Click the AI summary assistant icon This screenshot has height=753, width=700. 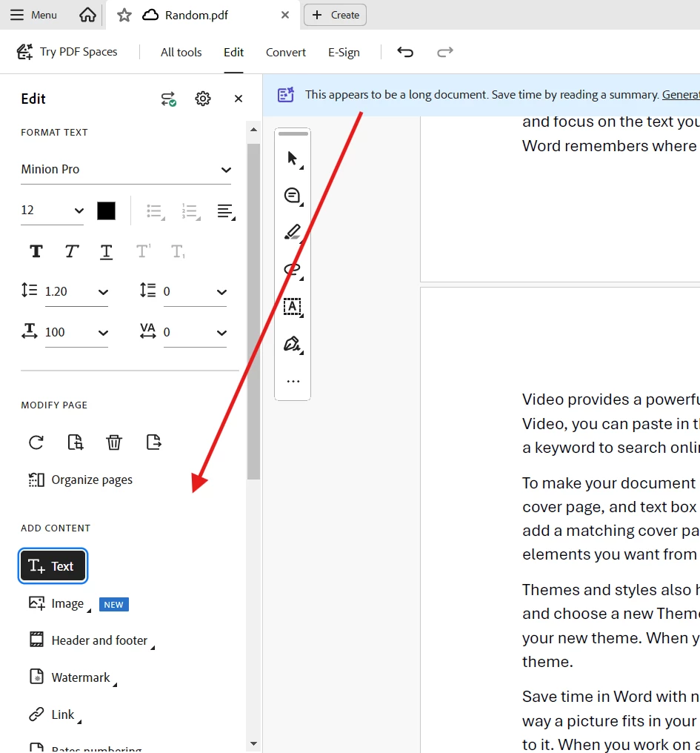click(x=286, y=95)
